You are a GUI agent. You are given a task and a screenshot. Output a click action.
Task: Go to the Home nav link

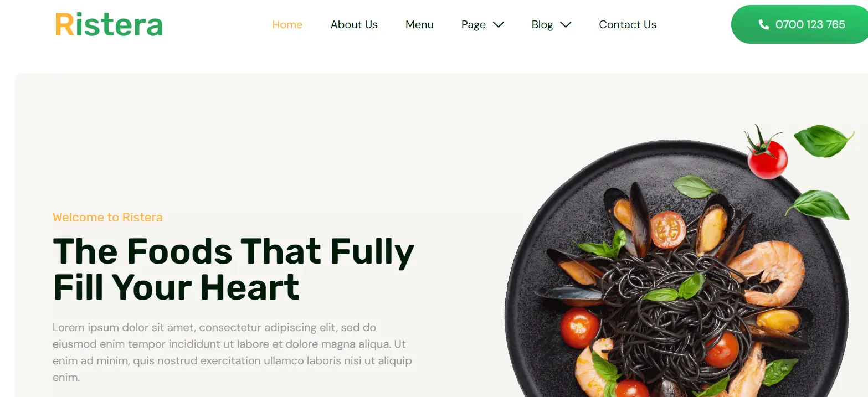click(x=287, y=24)
